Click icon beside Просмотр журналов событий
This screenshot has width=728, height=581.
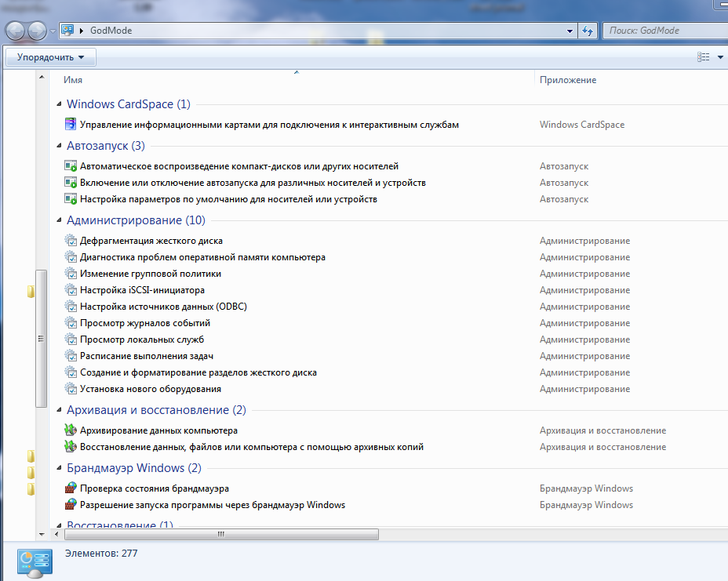tap(70, 323)
